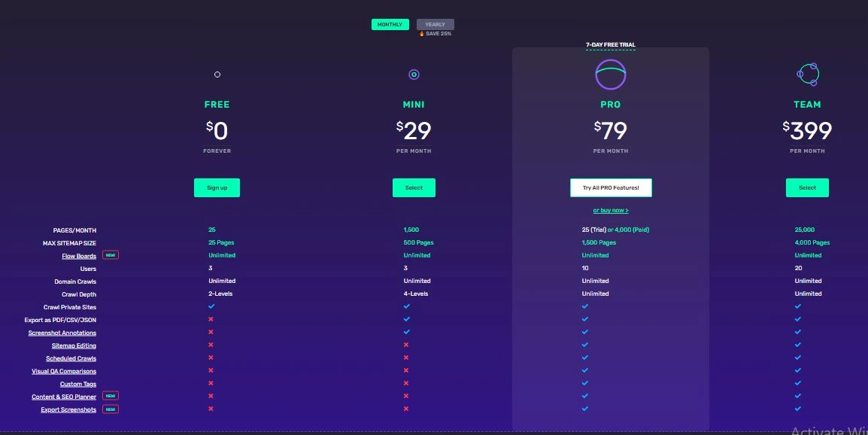Screen dimensions: 868x435
Task: Click the Team plan orbit icon
Action: 807,74
